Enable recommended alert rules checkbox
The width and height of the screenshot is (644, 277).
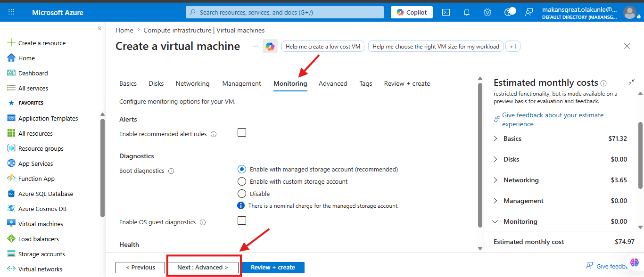(242, 132)
